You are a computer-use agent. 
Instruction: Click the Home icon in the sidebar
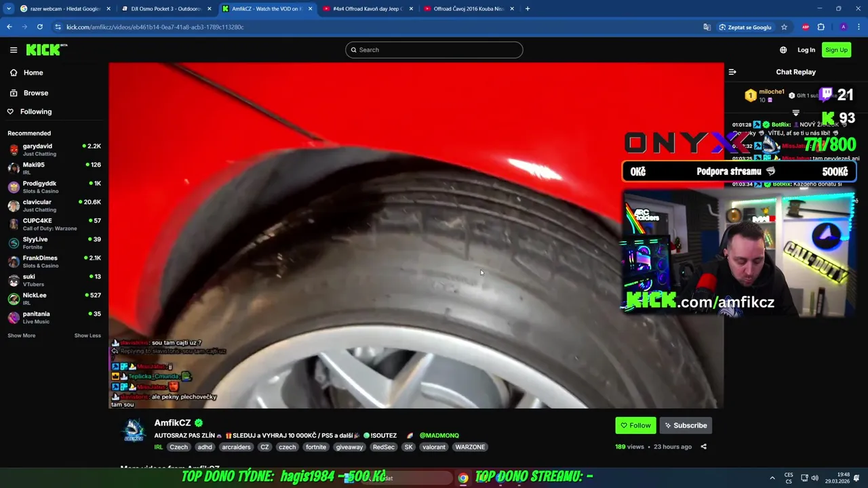tap(14, 73)
